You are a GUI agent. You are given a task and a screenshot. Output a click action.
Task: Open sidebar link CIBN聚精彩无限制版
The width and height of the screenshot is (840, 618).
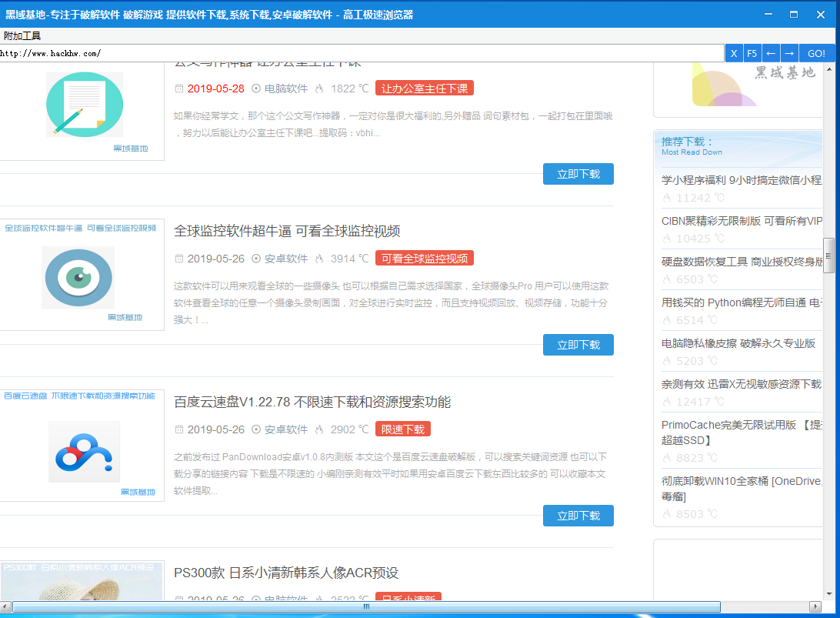742,221
